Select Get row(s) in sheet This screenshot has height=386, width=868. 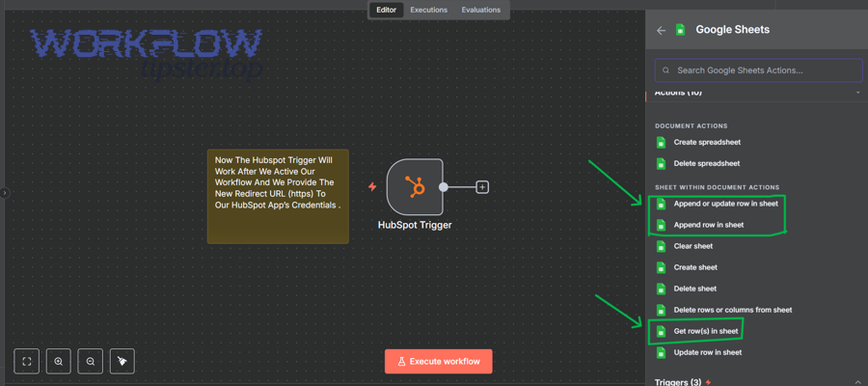[705, 331]
